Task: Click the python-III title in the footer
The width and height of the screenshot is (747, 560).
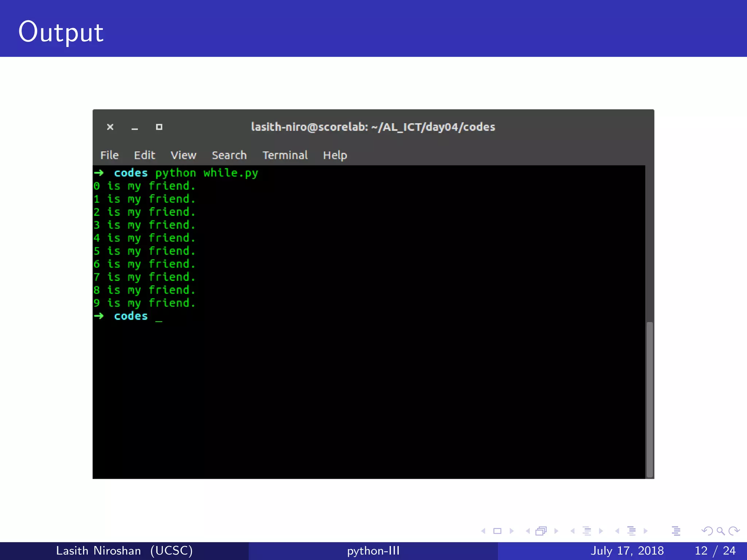Action: click(x=373, y=551)
